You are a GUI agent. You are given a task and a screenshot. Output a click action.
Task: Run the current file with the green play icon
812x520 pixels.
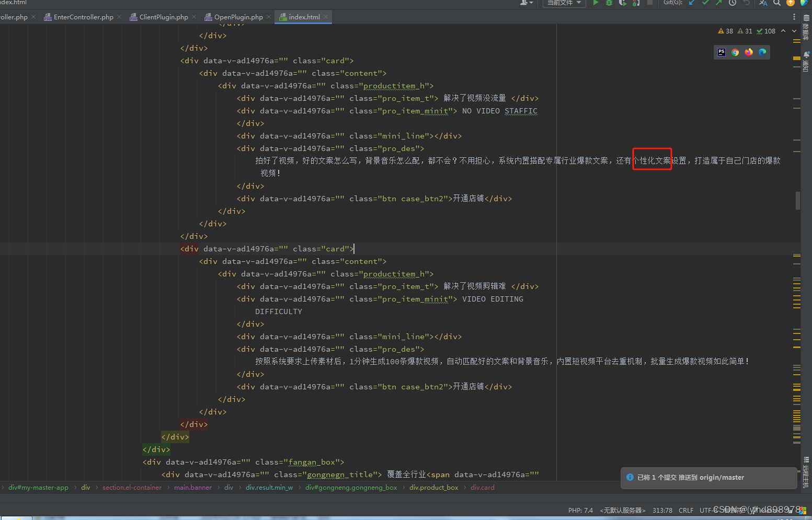coord(596,3)
